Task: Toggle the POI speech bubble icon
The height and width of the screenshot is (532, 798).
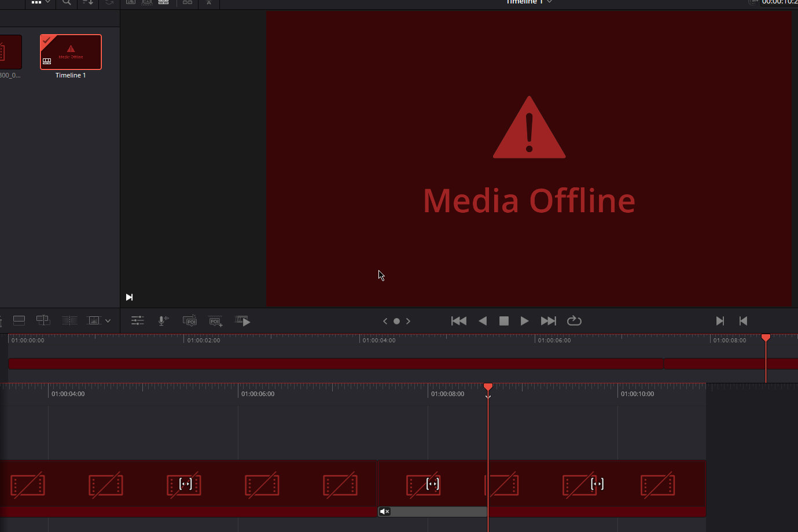Action: pos(189,321)
